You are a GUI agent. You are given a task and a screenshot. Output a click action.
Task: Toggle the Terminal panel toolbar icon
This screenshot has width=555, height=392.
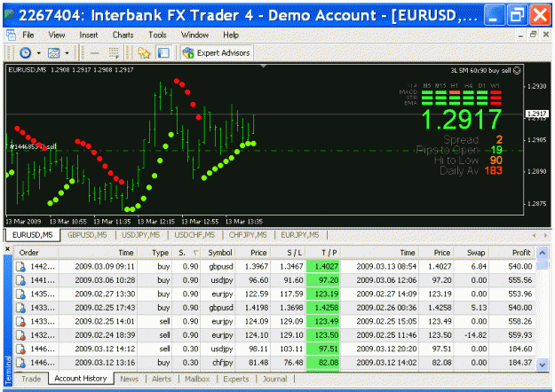pos(163,53)
